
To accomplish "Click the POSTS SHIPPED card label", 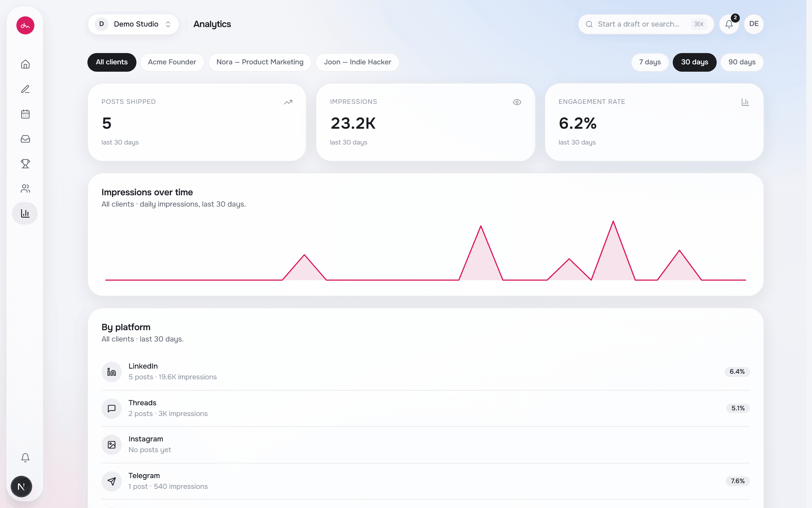I will pos(129,102).
